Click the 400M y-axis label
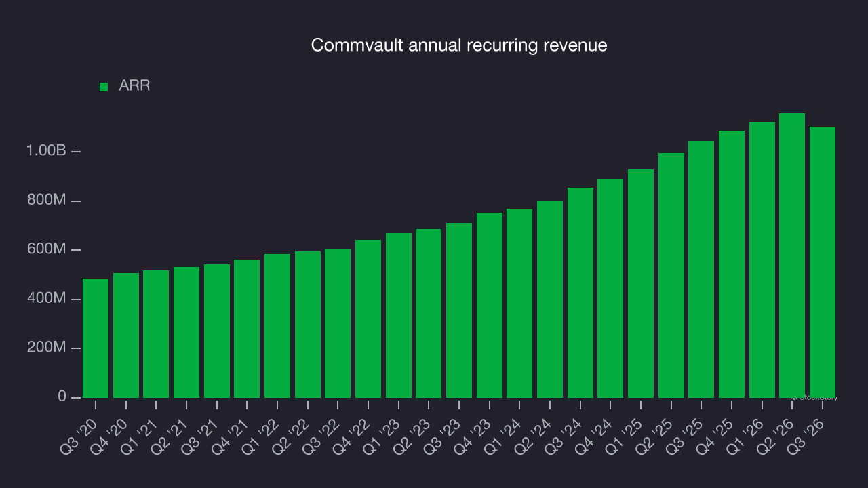The height and width of the screenshot is (488, 868). (x=45, y=298)
